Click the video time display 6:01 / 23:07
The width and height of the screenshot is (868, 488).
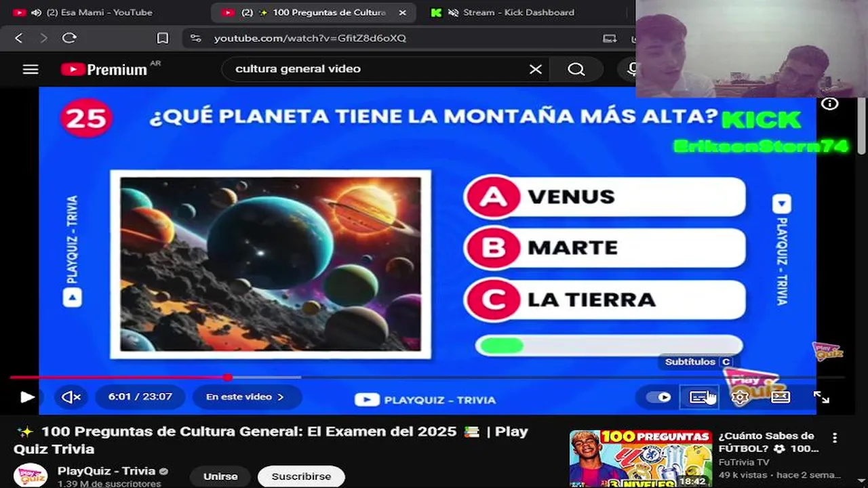point(140,397)
